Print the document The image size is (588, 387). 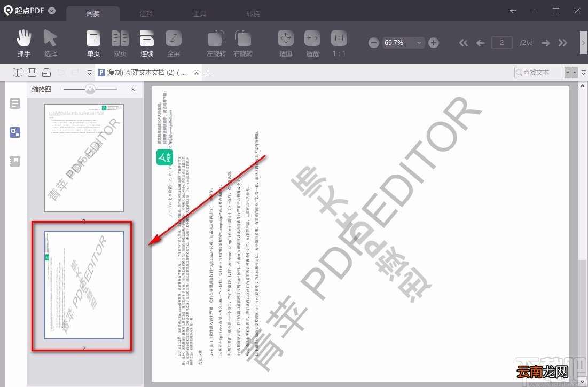pos(46,72)
